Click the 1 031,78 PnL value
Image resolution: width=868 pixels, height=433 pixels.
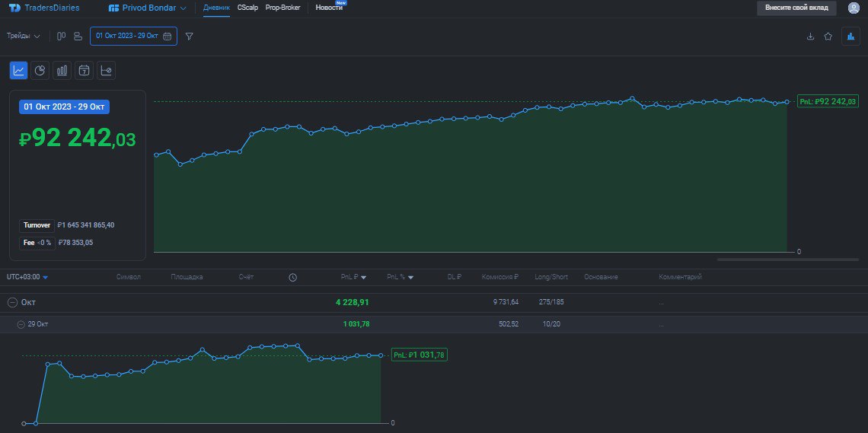click(356, 324)
